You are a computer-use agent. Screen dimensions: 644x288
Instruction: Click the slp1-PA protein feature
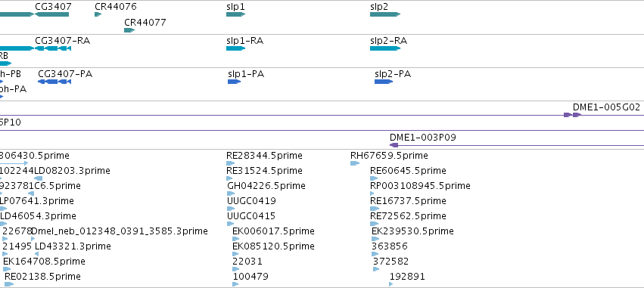pos(235,82)
